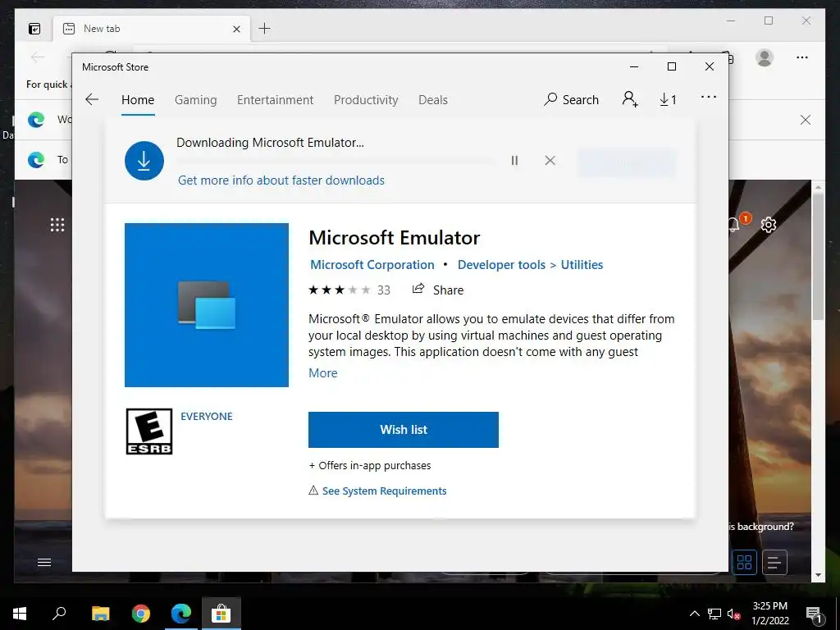The height and width of the screenshot is (630, 840).
Task: Pause the Microsoft Emulator download
Action: pos(514,160)
